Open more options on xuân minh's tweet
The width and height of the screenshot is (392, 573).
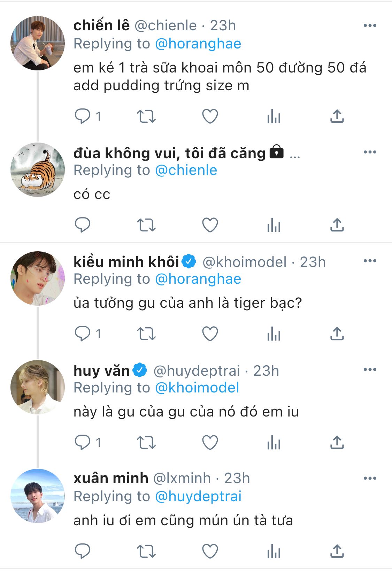[x=370, y=479]
